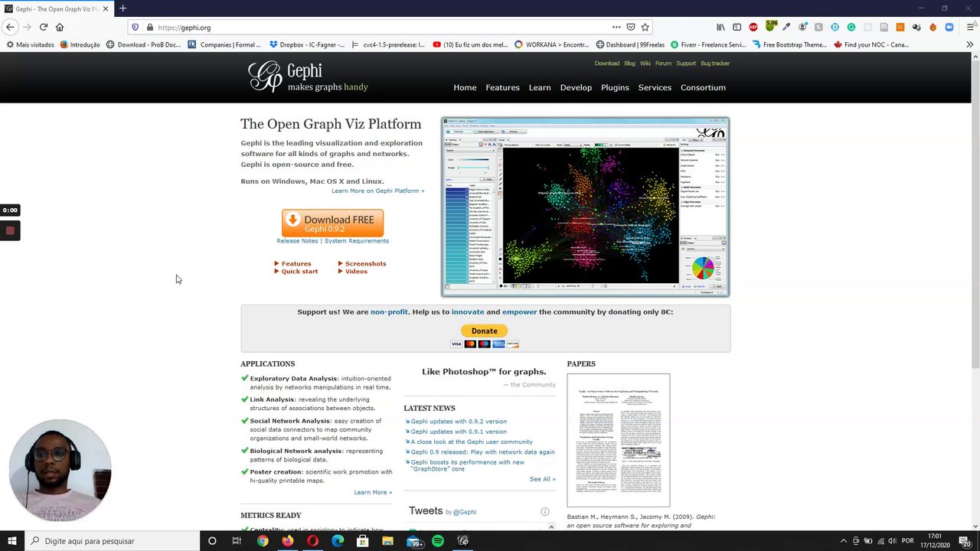Open Spotify from the taskbar

[438, 541]
